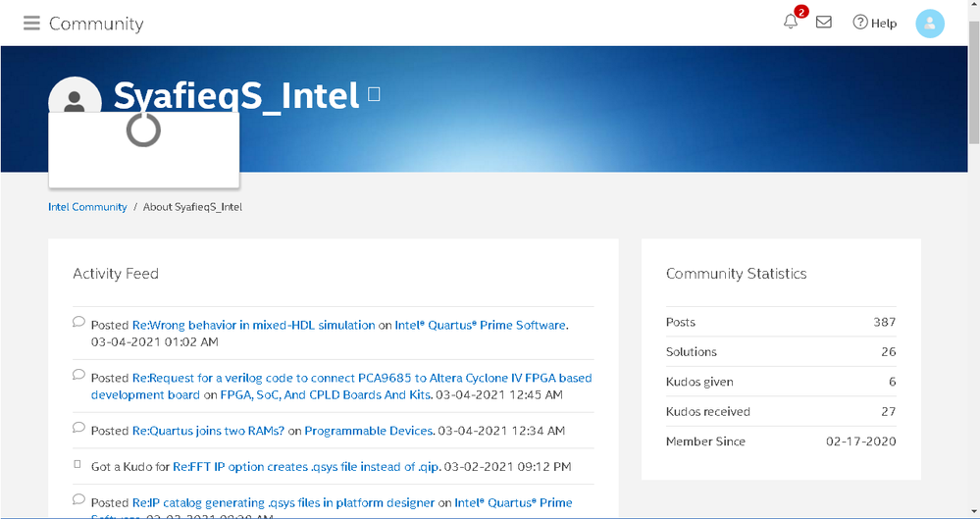Click the Community title text in header

click(x=96, y=24)
